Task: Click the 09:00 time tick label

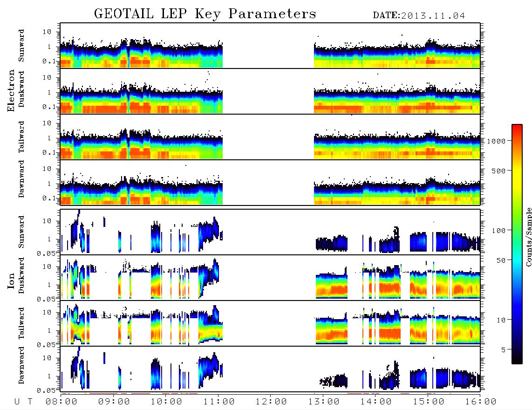Action: point(114,402)
